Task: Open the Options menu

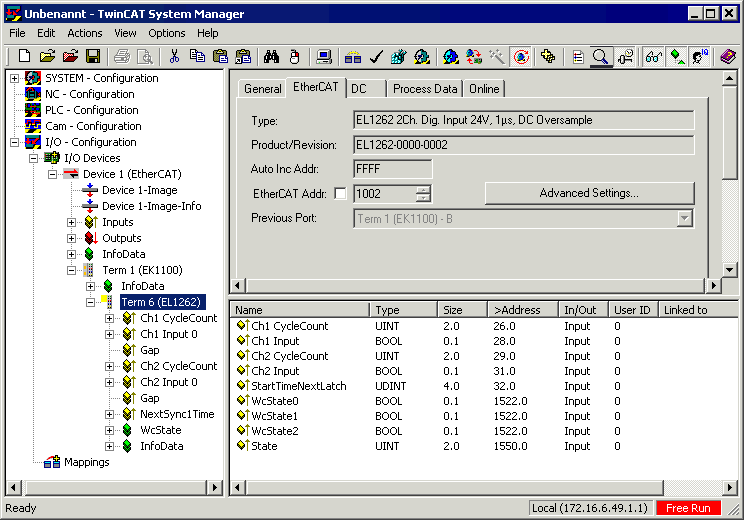Action: 167,33
